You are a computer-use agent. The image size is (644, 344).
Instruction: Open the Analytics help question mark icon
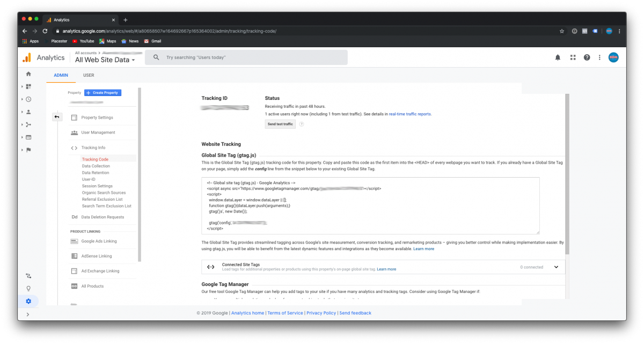[587, 57]
